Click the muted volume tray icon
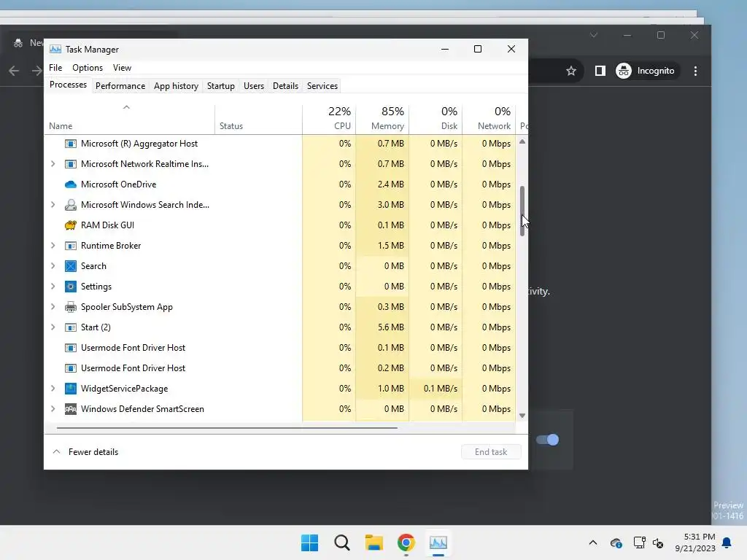 658,542
